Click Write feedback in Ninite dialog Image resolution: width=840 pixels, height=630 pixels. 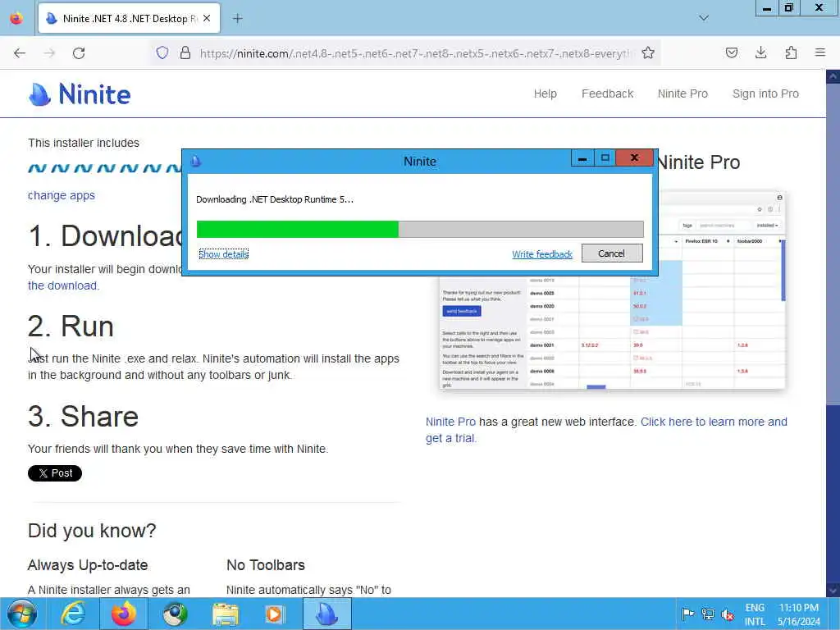pyautogui.click(x=542, y=254)
